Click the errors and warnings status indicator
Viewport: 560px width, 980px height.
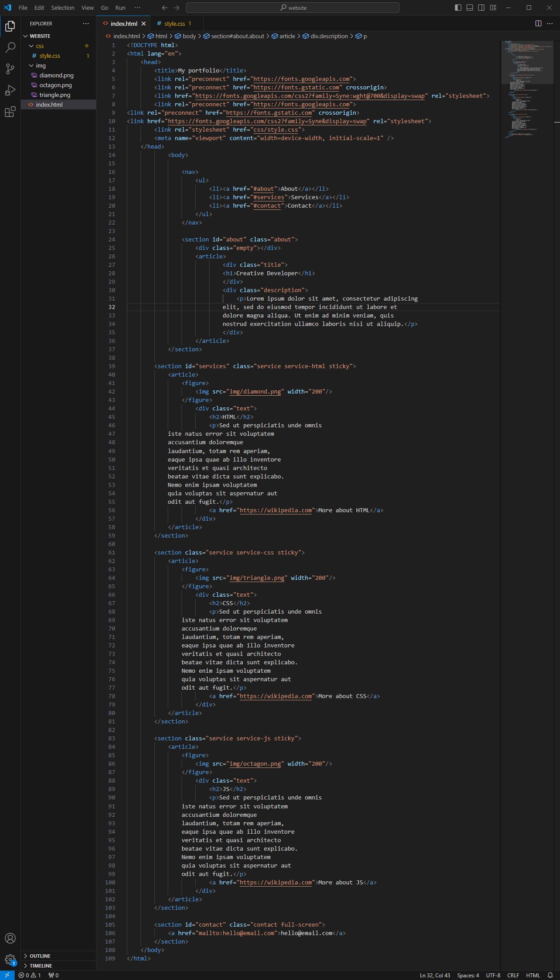pyautogui.click(x=30, y=975)
